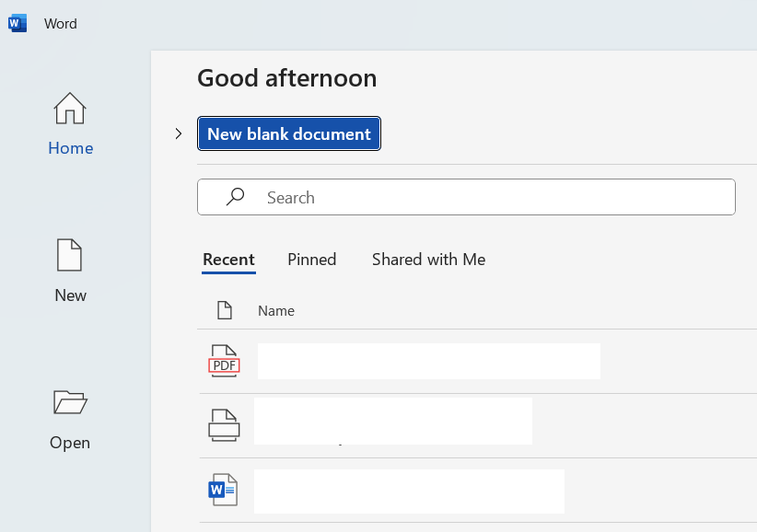This screenshot has height=532, width=757.
Task: Click the Word logo in the title bar
Action: pyautogui.click(x=17, y=24)
